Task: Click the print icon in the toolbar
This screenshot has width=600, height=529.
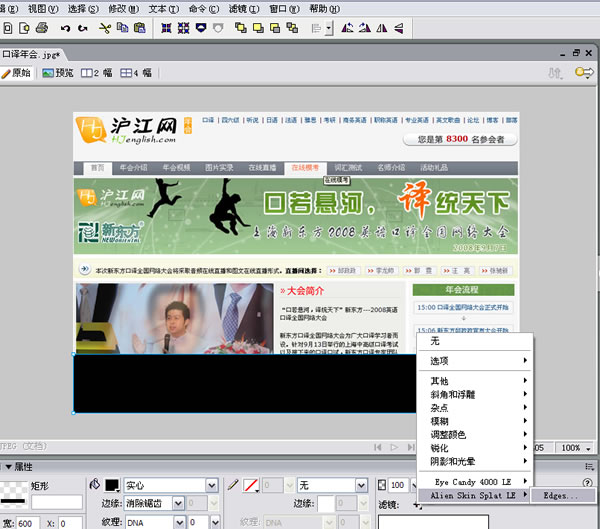Action: tap(42, 28)
